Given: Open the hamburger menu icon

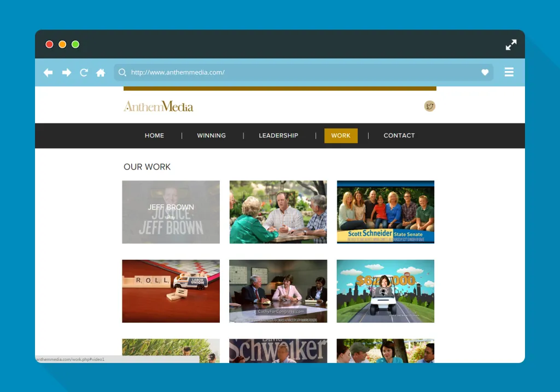Looking at the screenshot, I should click(509, 72).
